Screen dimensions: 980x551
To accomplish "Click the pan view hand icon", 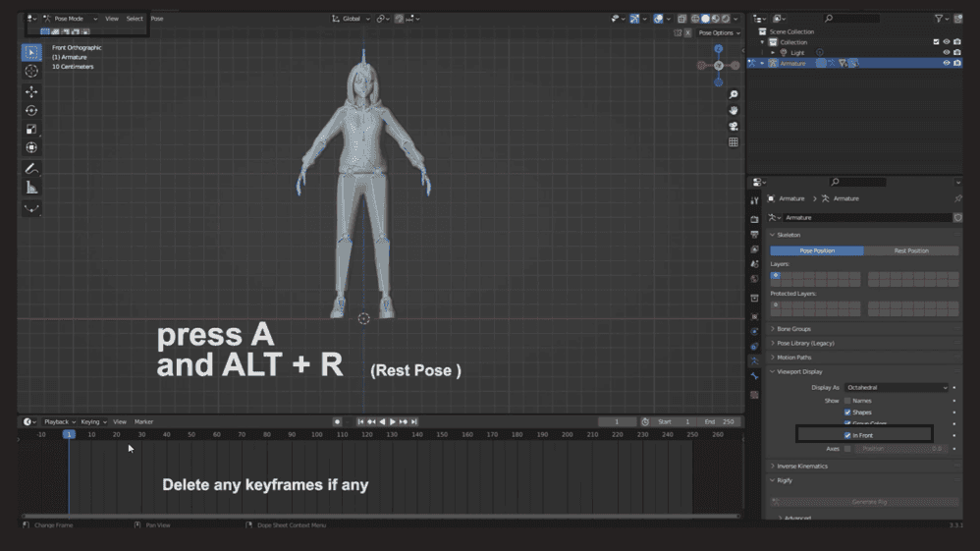I will click(x=733, y=111).
